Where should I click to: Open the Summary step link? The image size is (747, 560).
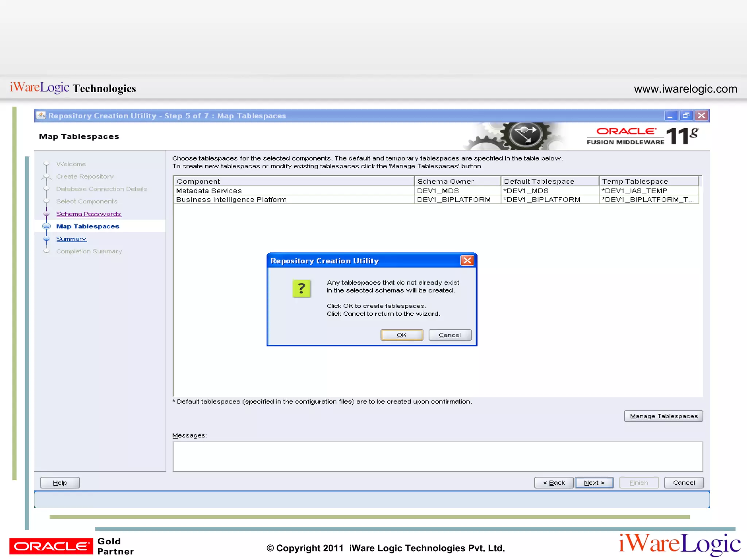71,239
